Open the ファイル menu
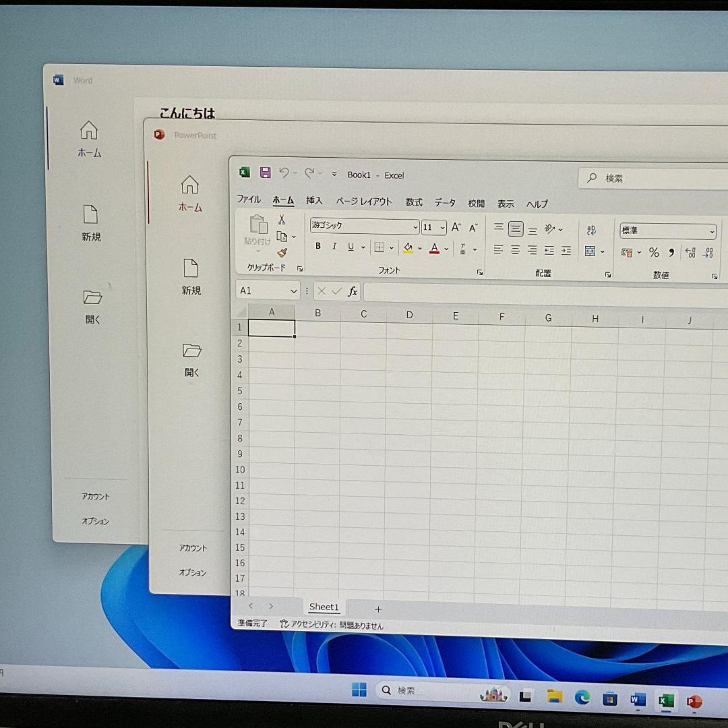The width and height of the screenshot is (728, 728). [x=248, y=200]
